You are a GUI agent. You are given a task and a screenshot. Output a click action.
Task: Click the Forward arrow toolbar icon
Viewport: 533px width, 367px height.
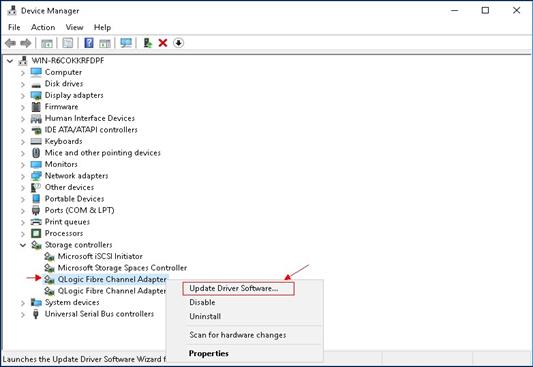pyautogui.click(x=26, y=43)
